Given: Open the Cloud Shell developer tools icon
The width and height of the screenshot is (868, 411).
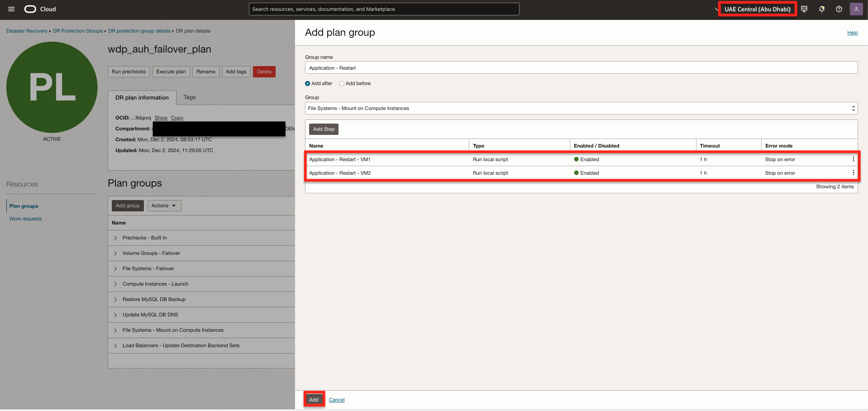Looking at the screenshot, I should 804,9.
